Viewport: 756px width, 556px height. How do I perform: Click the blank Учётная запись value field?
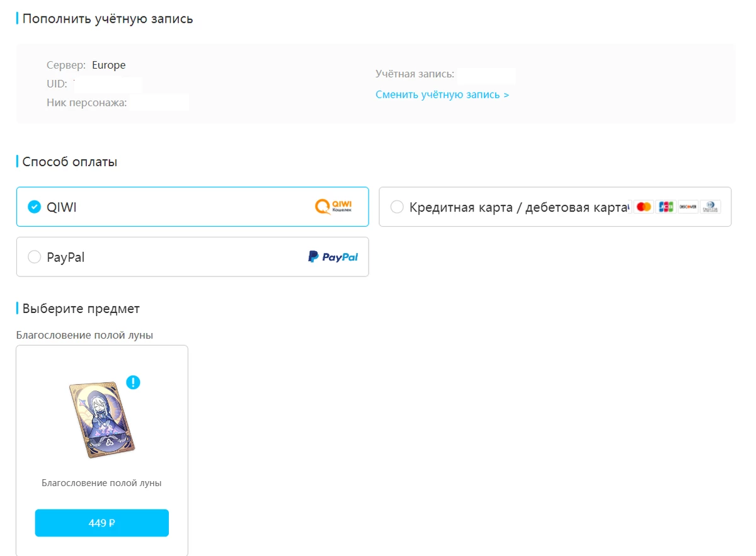click(x=486, y=76)
